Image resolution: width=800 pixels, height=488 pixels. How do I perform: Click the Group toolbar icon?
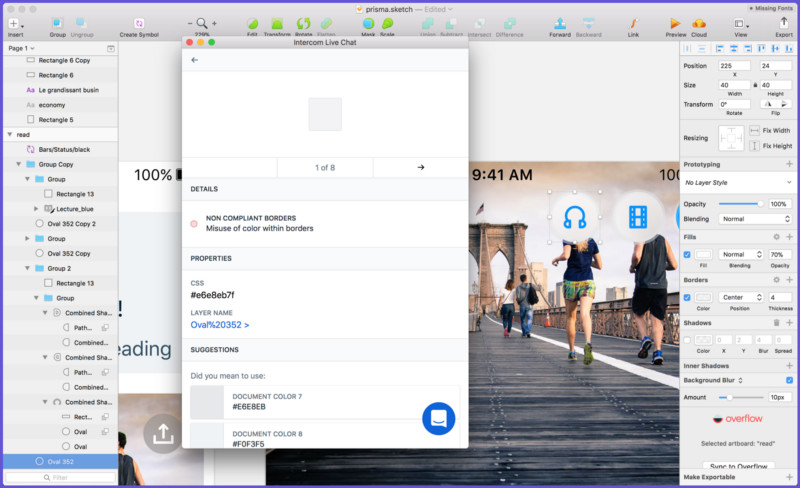point(57,23)
